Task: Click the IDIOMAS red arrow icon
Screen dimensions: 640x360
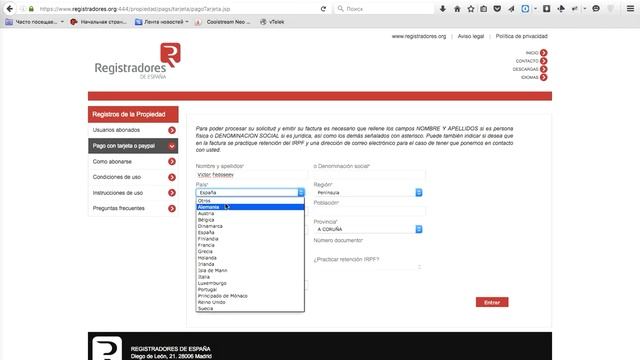Action: (x=544, y=77)
